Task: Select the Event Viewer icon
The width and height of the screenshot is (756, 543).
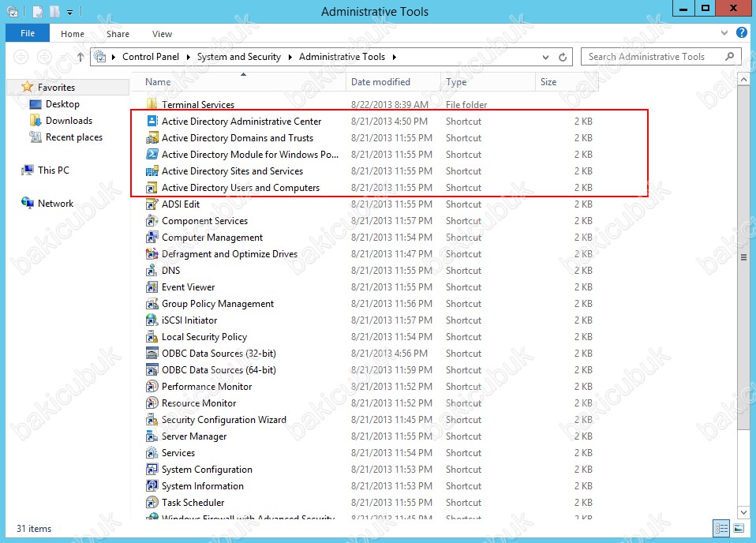Action: 152,287
